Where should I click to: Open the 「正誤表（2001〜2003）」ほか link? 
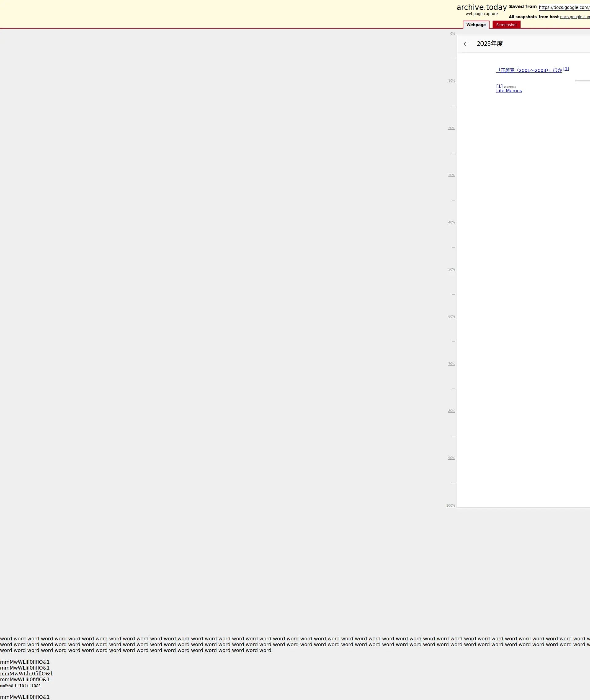click(529, 70)
